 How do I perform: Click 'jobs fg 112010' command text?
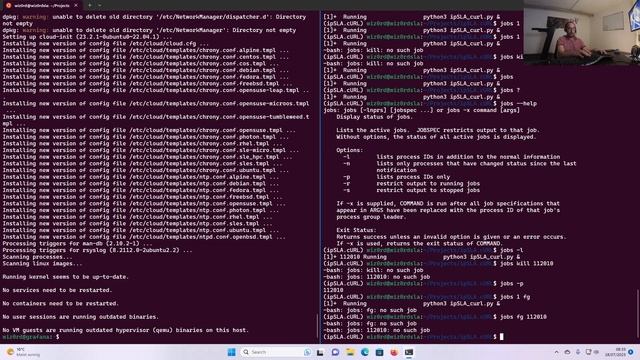(x=523, y=317)
